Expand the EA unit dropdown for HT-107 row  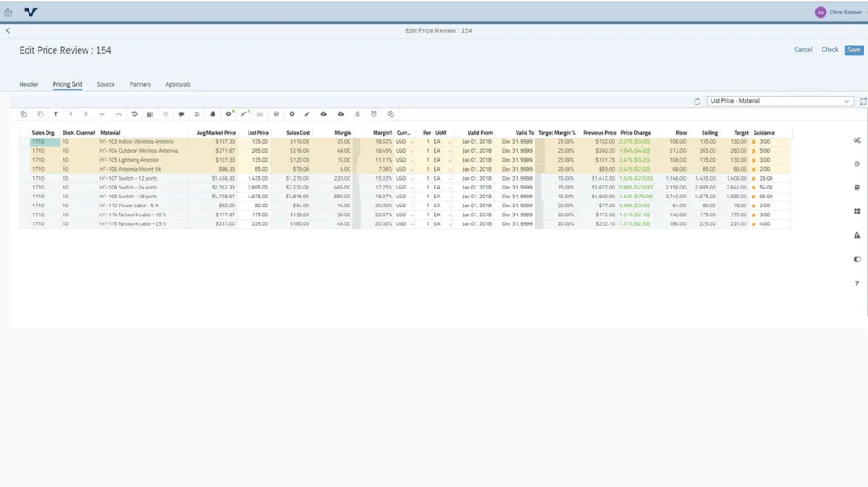coord(450,179)
